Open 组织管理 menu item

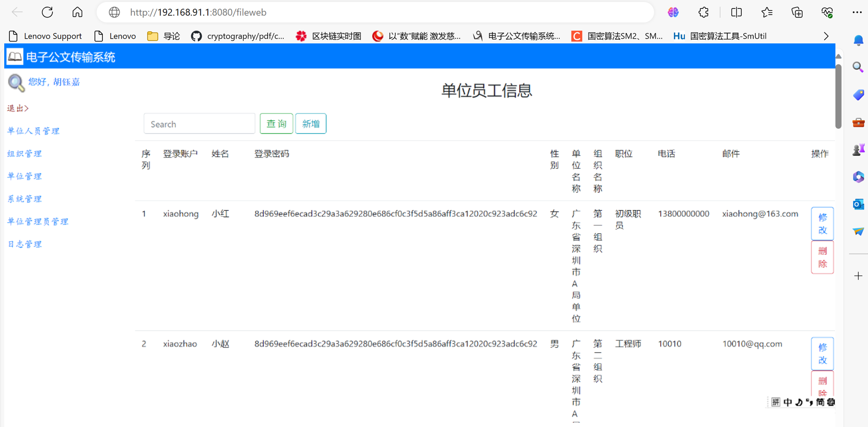coord(25,154)
